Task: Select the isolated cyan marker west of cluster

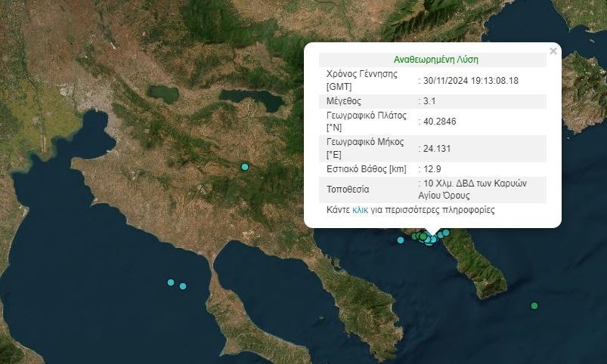Action: [x=401, y=240]
